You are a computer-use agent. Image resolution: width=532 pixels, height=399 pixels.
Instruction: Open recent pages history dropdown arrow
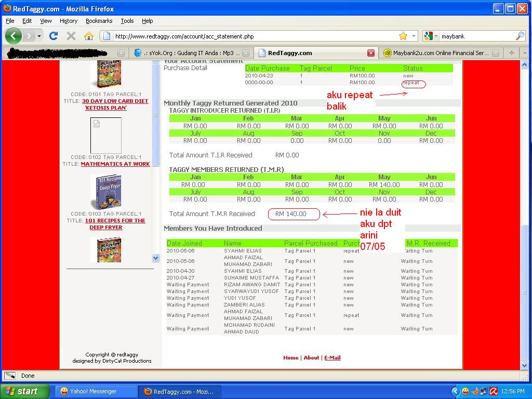[39, 36]
